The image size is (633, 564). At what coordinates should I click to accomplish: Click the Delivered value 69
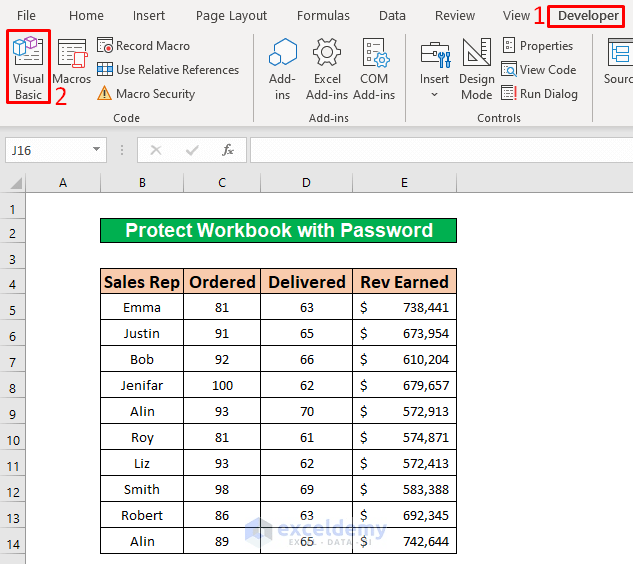pyautogui.click(x=306, y=489)
